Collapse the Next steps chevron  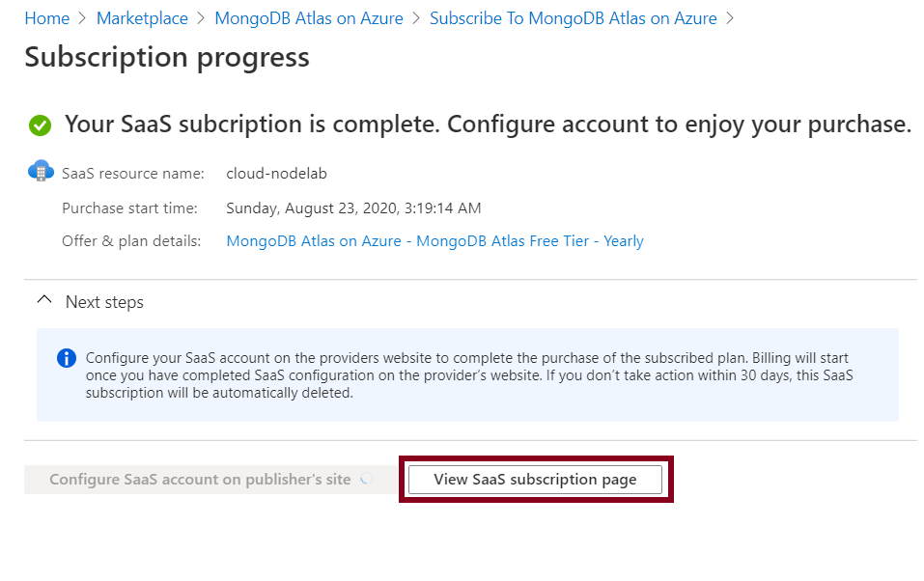point(44,299)
